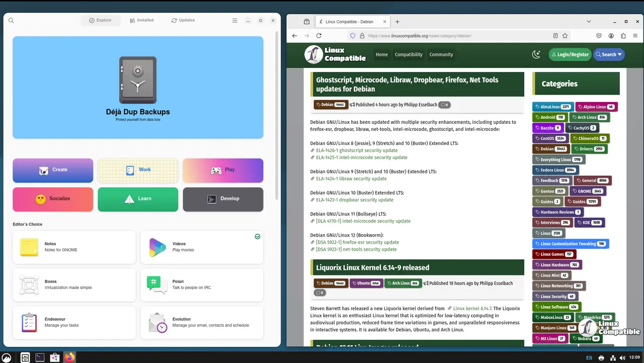Switch to the Installed tab
The width and height of the screenshot is (644, 363).
pos(141,21)
